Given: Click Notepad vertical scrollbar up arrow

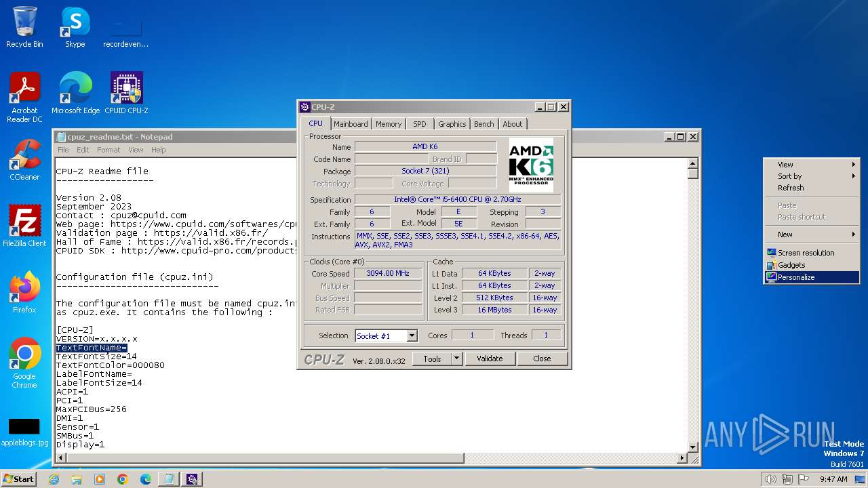Looking at the screenshot, I should coord(693,163).
